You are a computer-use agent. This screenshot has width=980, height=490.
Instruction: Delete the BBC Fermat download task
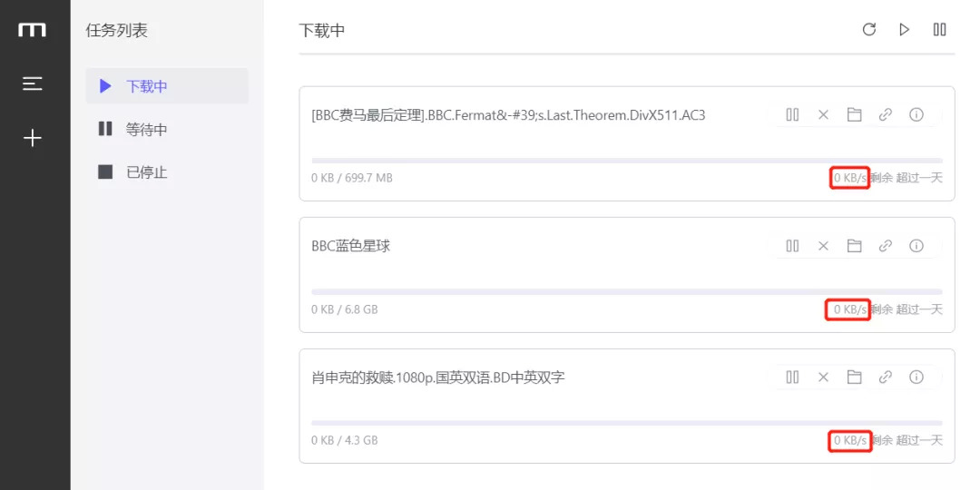pyautogui.click(x=824, y=114)
